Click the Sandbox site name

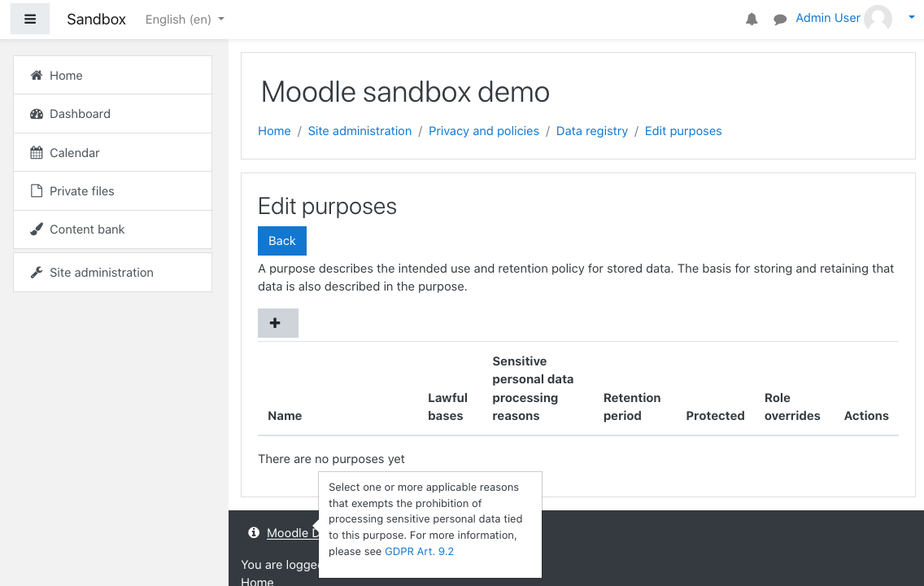point(96,20)
